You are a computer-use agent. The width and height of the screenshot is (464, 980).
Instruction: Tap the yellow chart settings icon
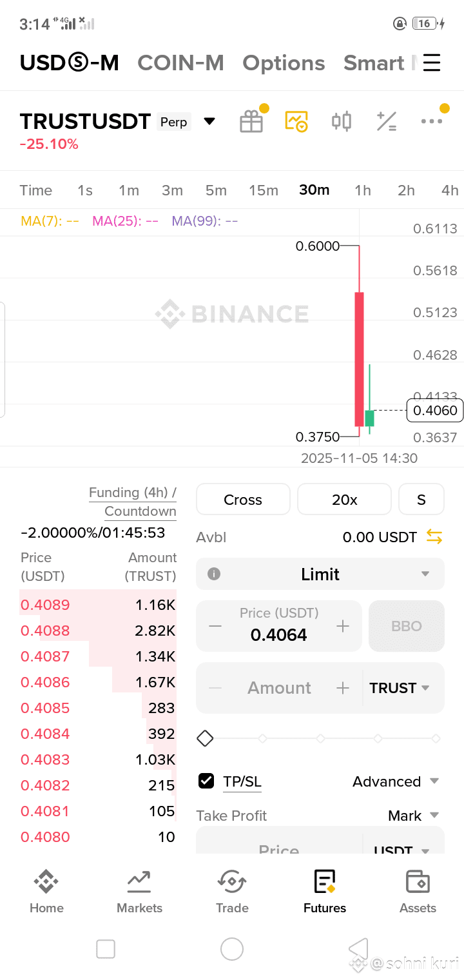tap(296, 121)
